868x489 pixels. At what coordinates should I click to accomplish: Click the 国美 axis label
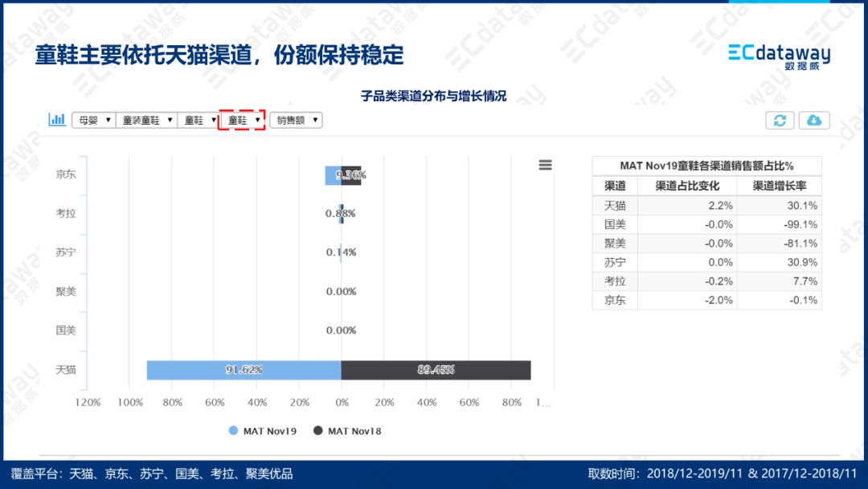[65, 330]
